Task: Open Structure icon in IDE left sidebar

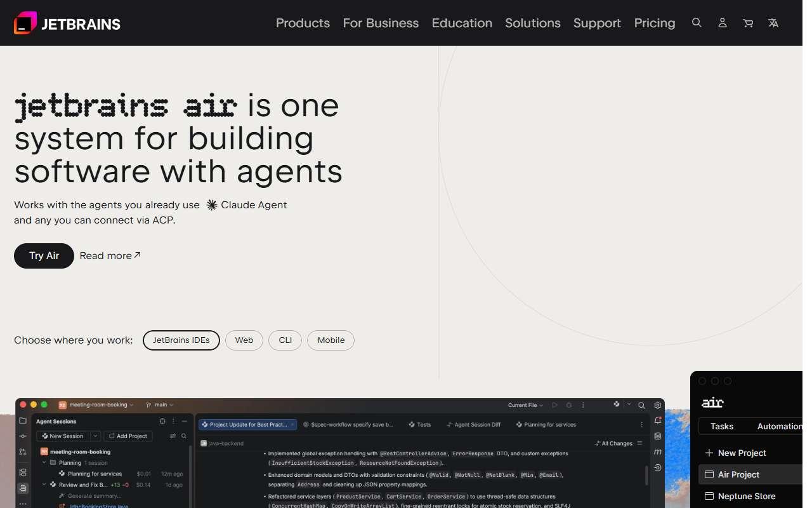Action: coord(23,472)
